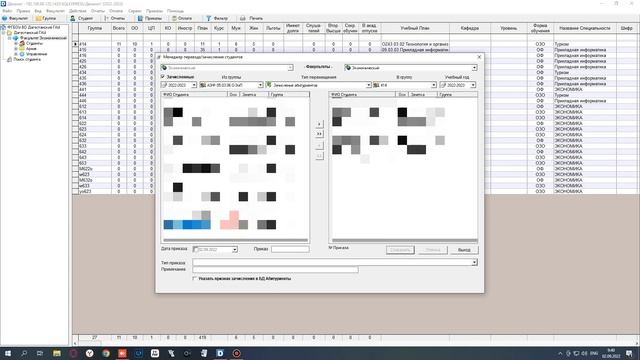Open the taskbar search icon
This screenshot has width=640, height=360.
(x=24, y=353)
